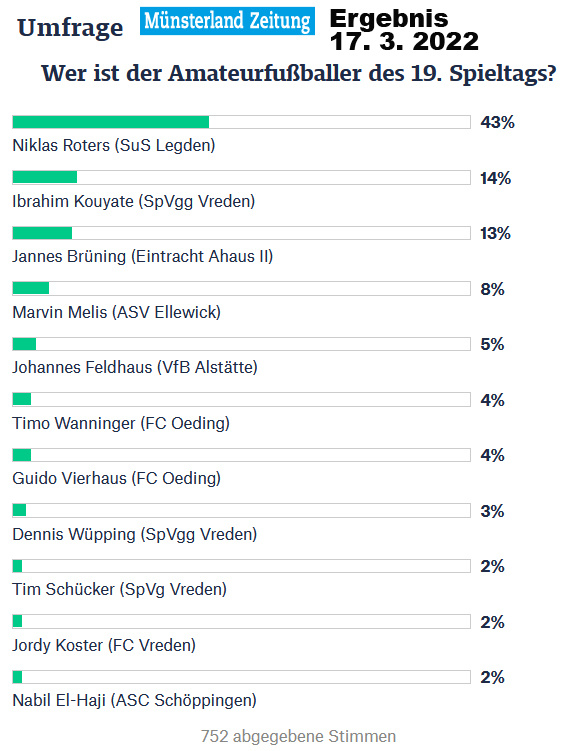Click the Umfrage heading
Image resolution: width=577 pixels, height=751 pixels.
click(x=70, y=28)
